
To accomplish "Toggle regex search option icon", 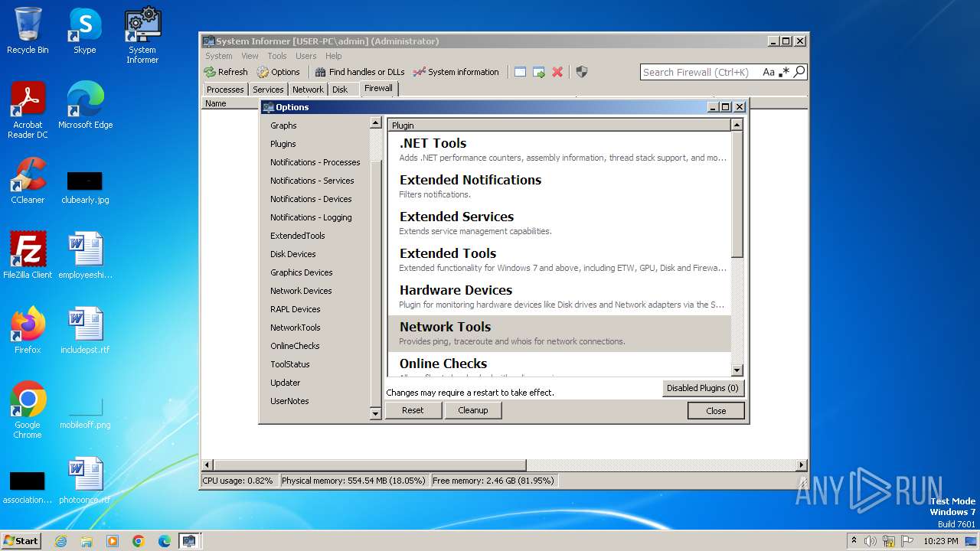I will click(x=784, y=72).
